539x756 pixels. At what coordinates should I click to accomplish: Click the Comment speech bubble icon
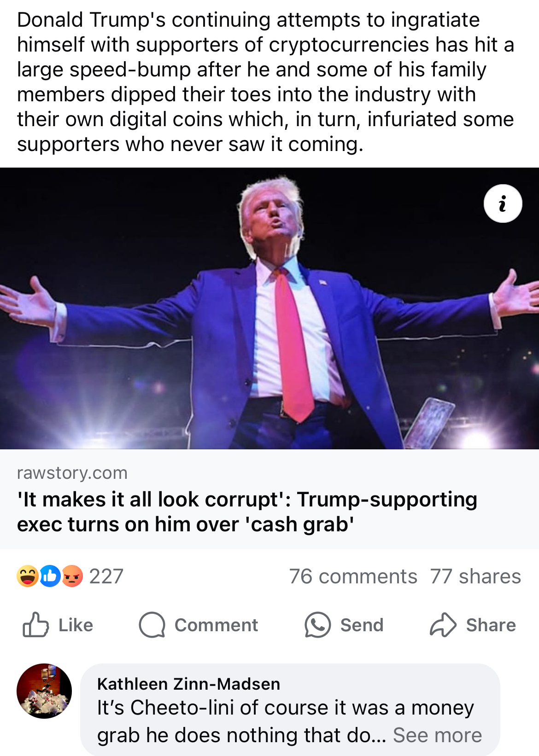152,625
